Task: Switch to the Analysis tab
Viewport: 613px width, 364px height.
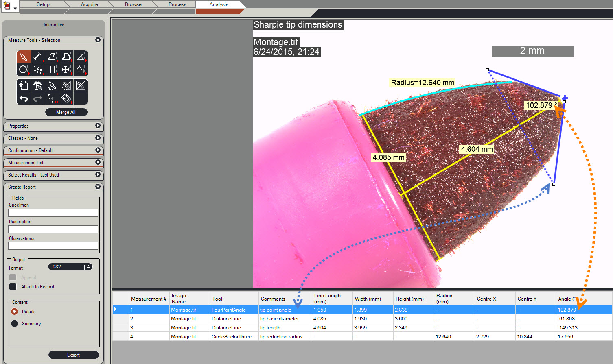Action: point(219,4)
